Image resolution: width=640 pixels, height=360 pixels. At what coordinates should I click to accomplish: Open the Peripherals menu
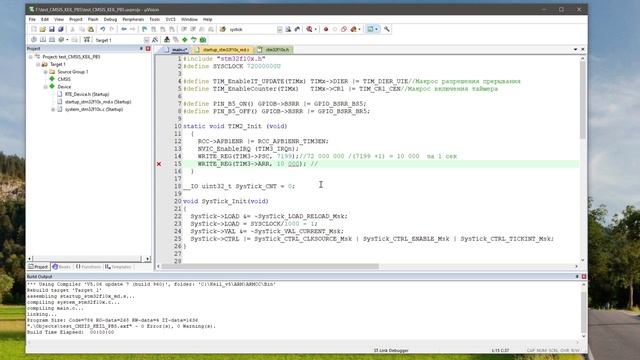133,19
